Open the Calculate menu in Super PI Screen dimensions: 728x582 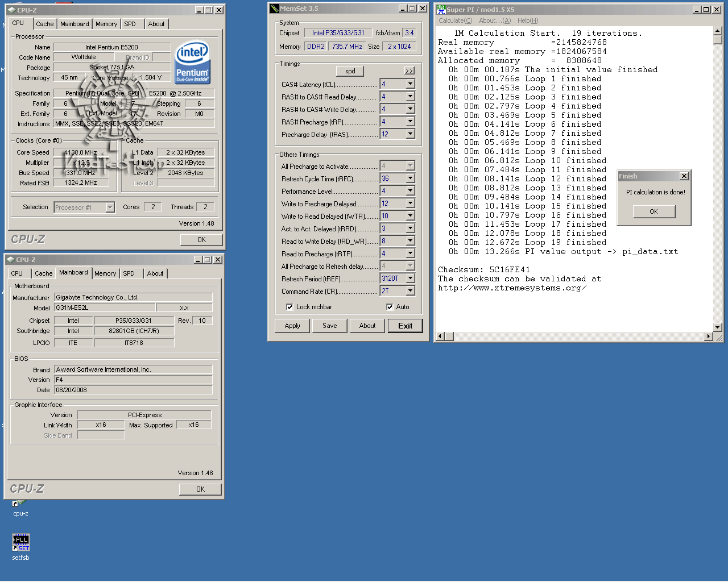coord(455,20)
